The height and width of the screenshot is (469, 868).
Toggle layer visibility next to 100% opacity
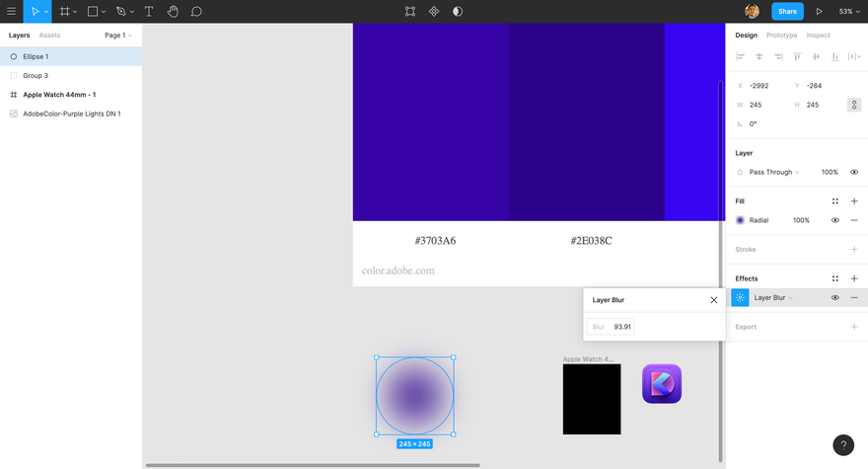854,172
